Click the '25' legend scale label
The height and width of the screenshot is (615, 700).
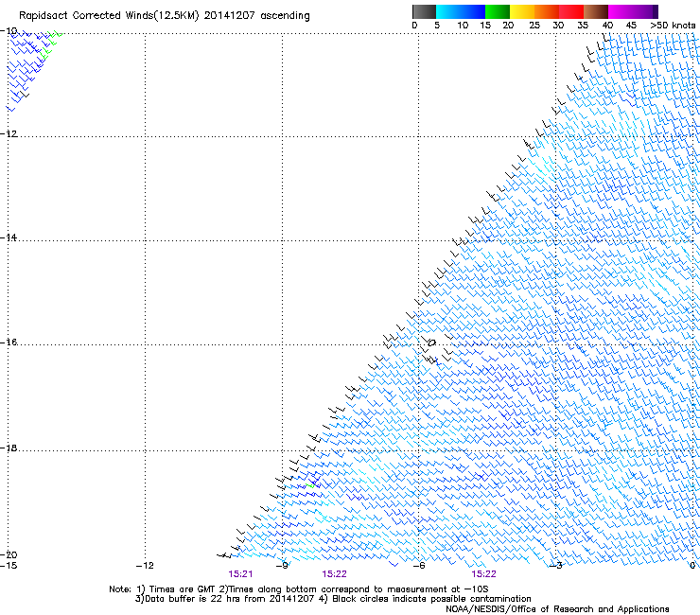(534, 26)
